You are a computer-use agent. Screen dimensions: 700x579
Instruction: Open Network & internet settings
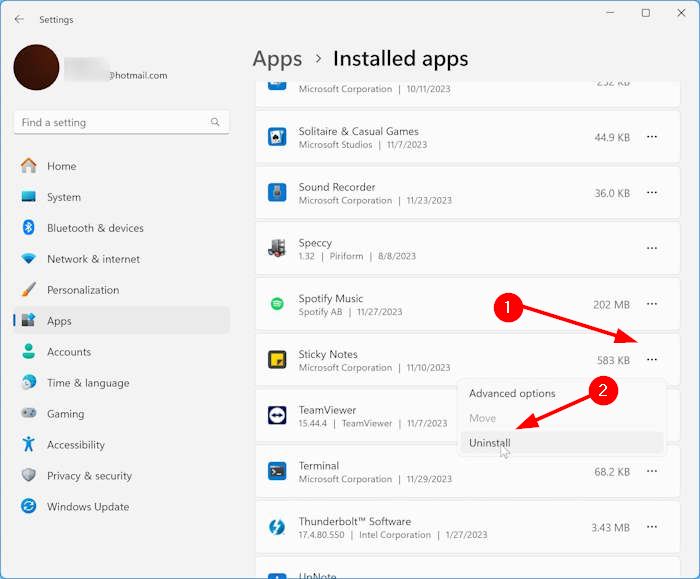click(121, 259)
